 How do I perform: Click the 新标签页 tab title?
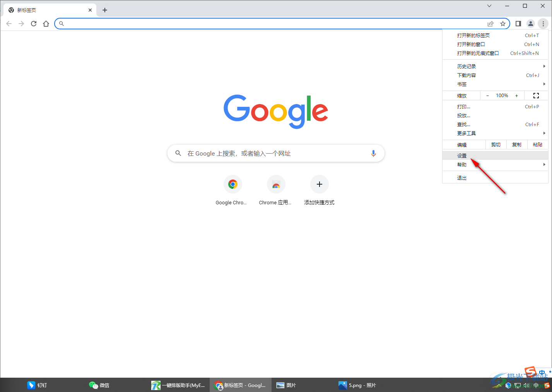pyautogui.click(x=27, y=10)
